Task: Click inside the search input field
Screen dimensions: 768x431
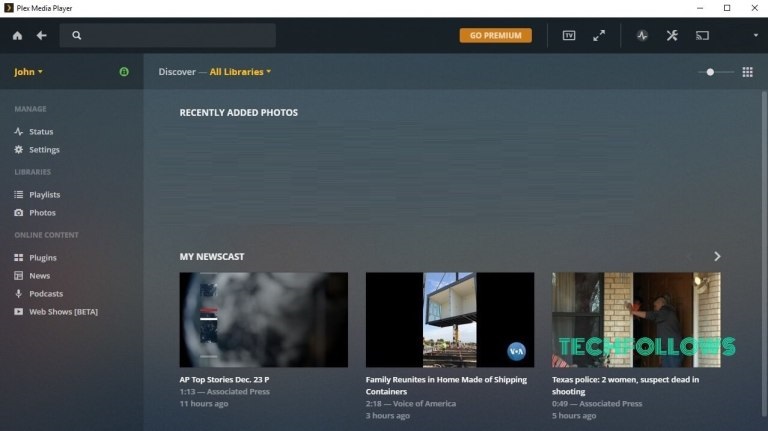Action: pyautogui.click(x=168, y=35)
